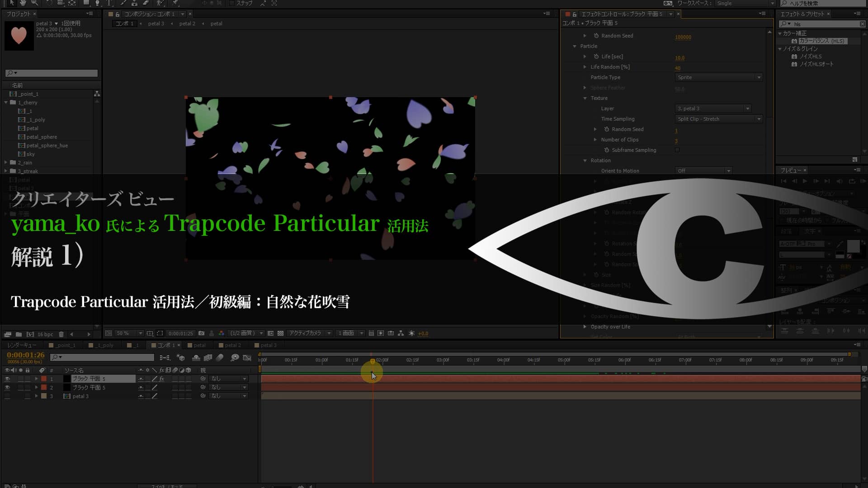Open the Particle Type Sprite dropdown
This screenshot has height=488, width=868.
[718, 77]
